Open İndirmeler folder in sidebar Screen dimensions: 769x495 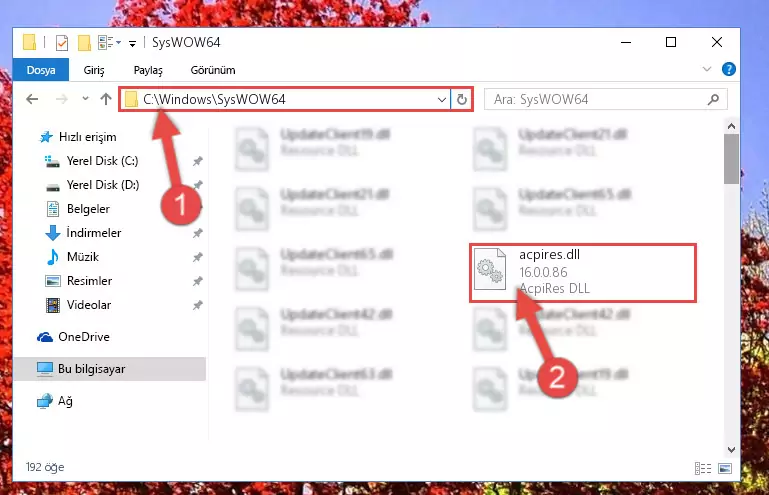click(83, 233)
